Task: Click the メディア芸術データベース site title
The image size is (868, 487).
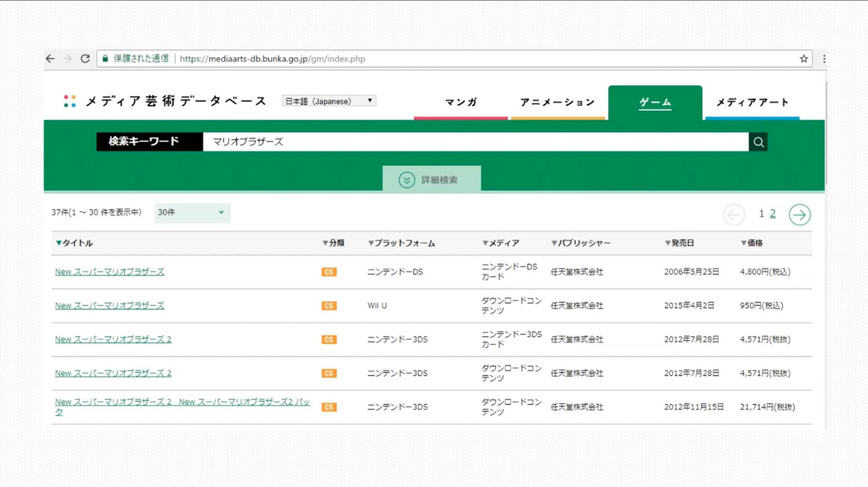Action: point(176,102)
